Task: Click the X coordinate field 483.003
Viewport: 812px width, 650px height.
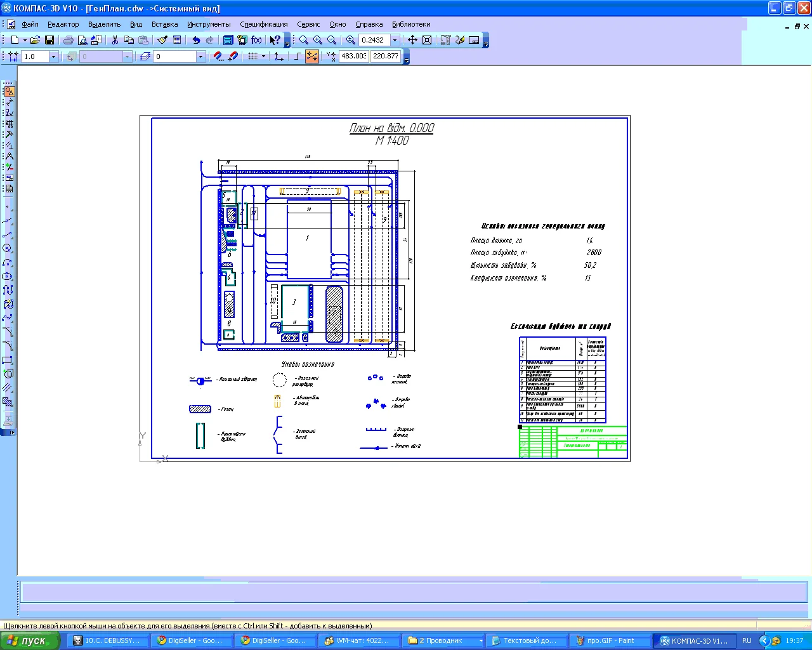Action: coord(353,56)
